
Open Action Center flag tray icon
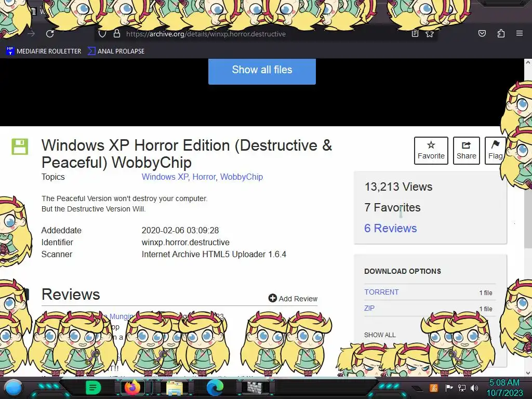[449, 388]
